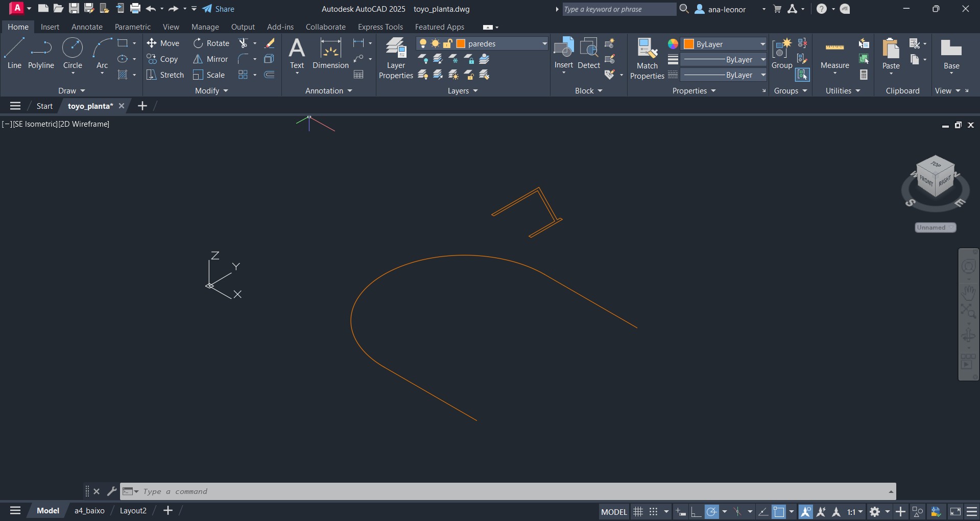The height and width of the screenshot is (521, 980).
Task: Expand the Draw panel
Action: point(71,91)
